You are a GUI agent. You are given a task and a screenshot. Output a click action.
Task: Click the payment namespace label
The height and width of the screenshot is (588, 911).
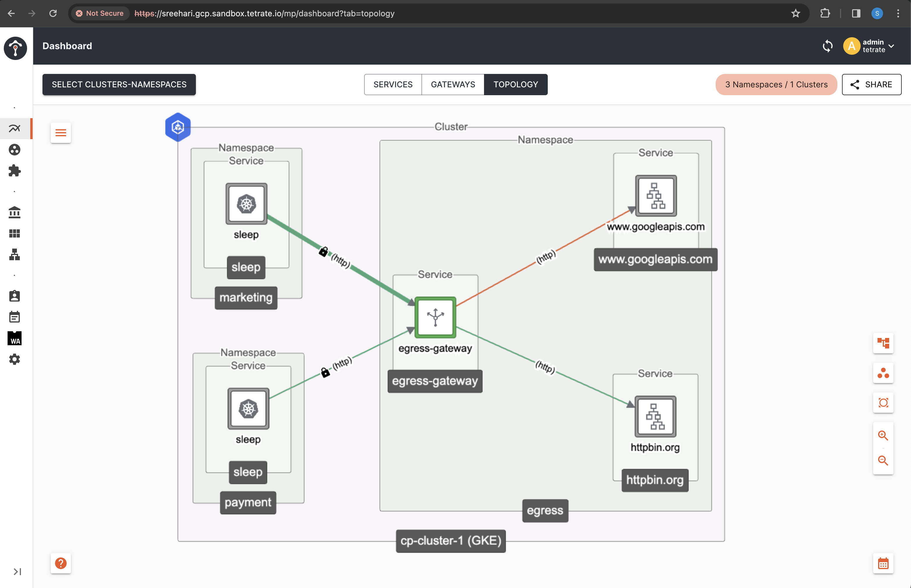pos(248,502)
